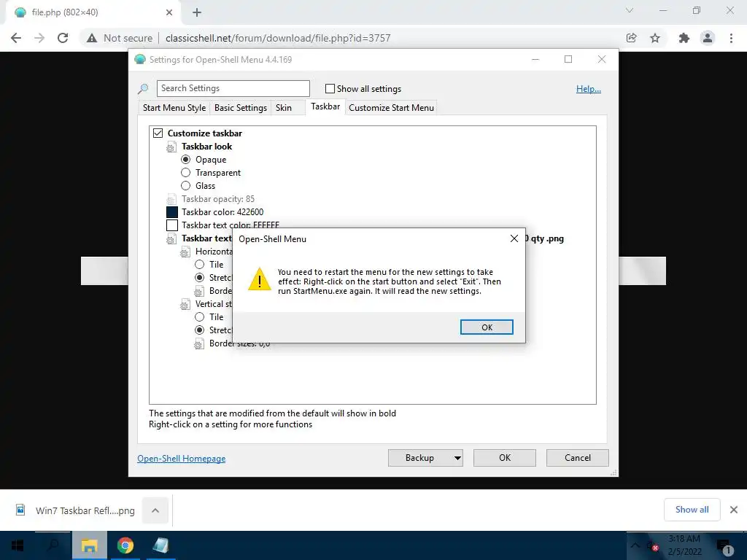Switch to the Basic Settings tab
747x560 pixels.
tap(241, 108)
